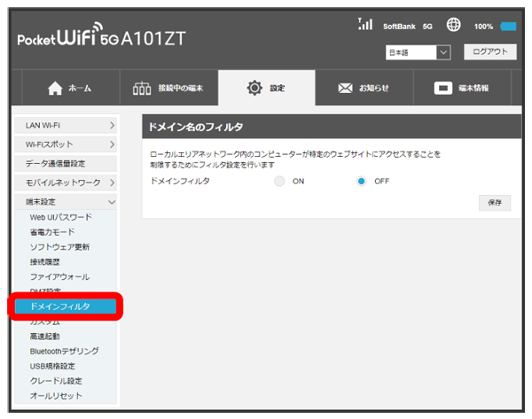Image resolution: width=532 pixels, height=419 pixels.
Task: Click the globe network icon
Action: [x=452, y=26]
